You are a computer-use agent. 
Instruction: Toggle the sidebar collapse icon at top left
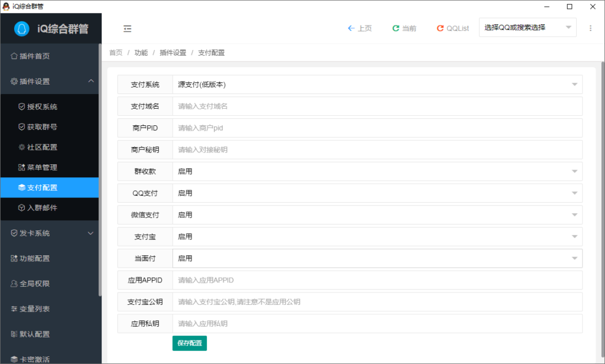(126, 28)
